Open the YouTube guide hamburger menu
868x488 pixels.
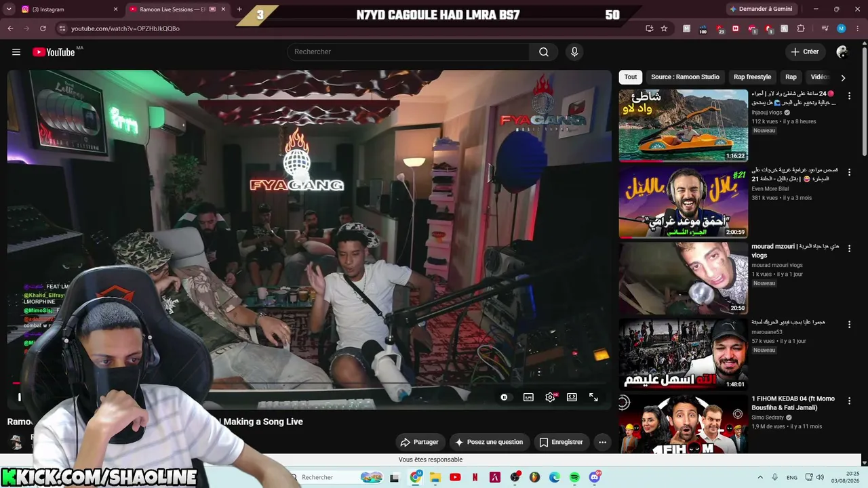pyautogui.click(x=16, y=52)
